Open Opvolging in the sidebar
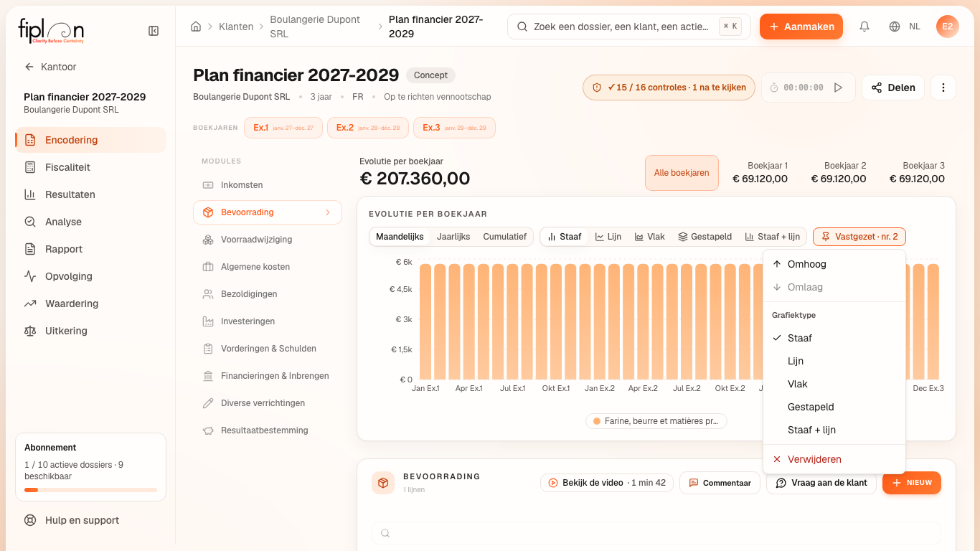Image resolution: width=980 pixels, height=551 pixels. point(91,276)
